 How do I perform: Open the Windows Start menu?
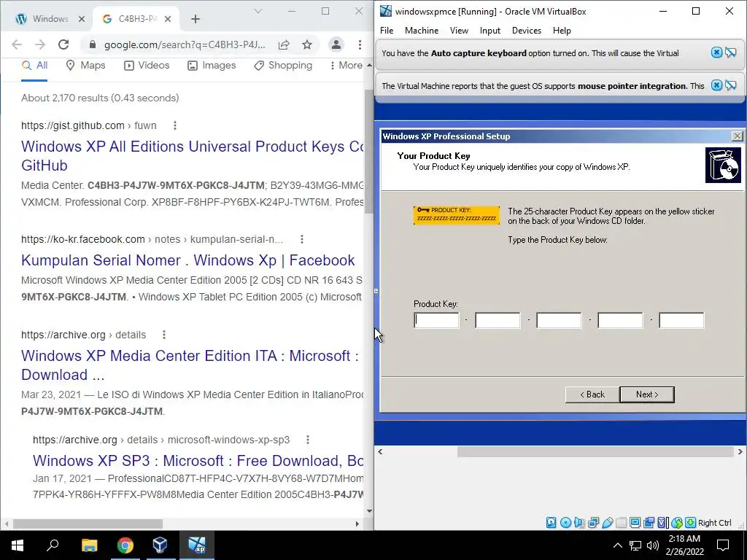coord(18,545)
